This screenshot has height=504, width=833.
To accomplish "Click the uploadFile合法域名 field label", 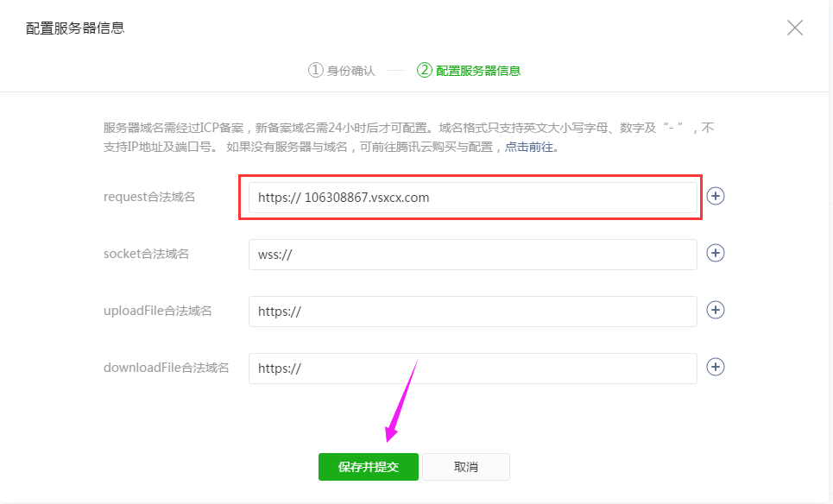I will click(x=157, y=311).
